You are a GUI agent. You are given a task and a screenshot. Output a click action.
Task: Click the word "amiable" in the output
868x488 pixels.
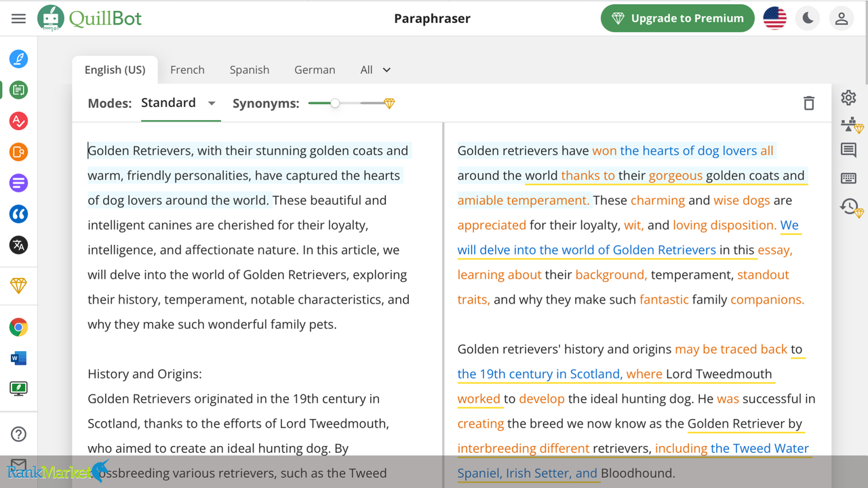[x=480, y=200]
